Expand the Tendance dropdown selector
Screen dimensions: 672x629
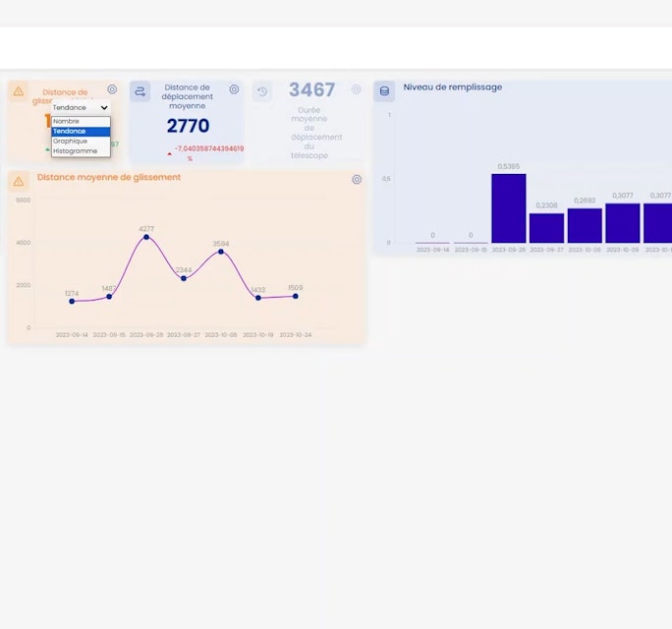tap(81, 108)
